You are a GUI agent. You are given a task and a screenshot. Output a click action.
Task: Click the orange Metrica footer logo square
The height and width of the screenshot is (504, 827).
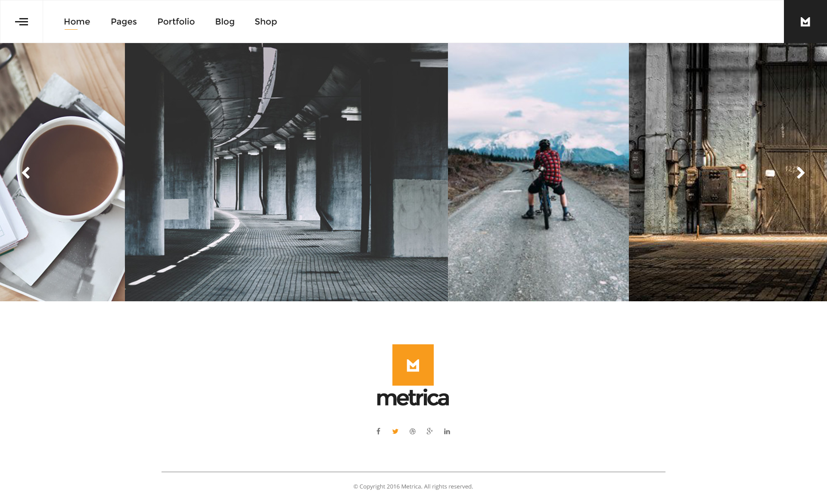[413, 365]
